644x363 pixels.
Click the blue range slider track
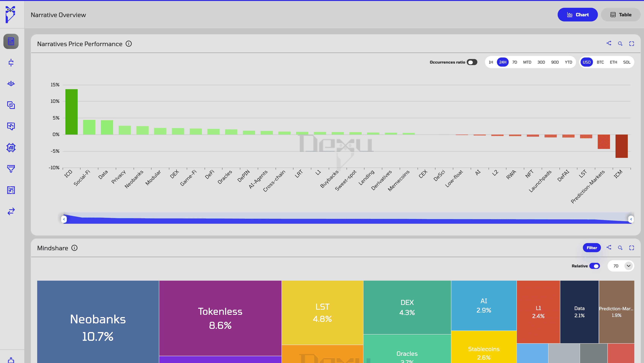[x=348, y=218]
